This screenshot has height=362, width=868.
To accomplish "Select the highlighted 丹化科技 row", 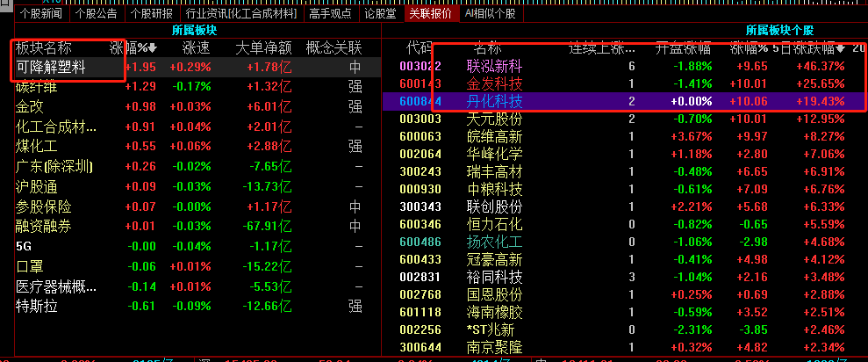I will click(624, 101).
